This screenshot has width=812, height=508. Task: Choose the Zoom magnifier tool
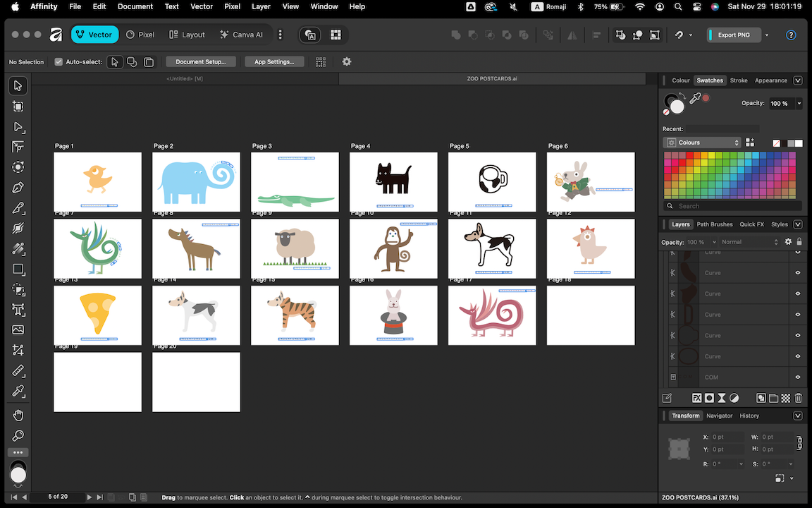coord(18,435)
